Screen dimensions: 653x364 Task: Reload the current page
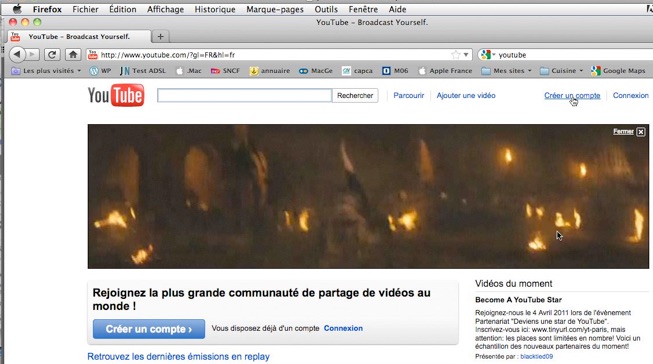52,55
